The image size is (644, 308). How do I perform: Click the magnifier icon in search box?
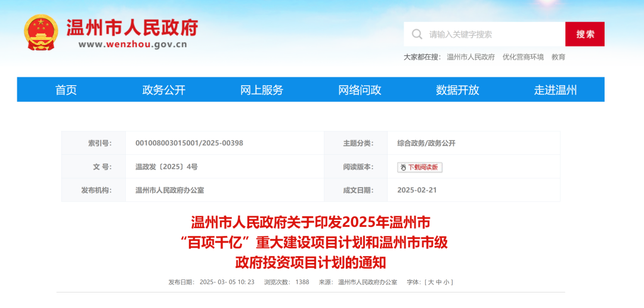[x=417, y=34]
